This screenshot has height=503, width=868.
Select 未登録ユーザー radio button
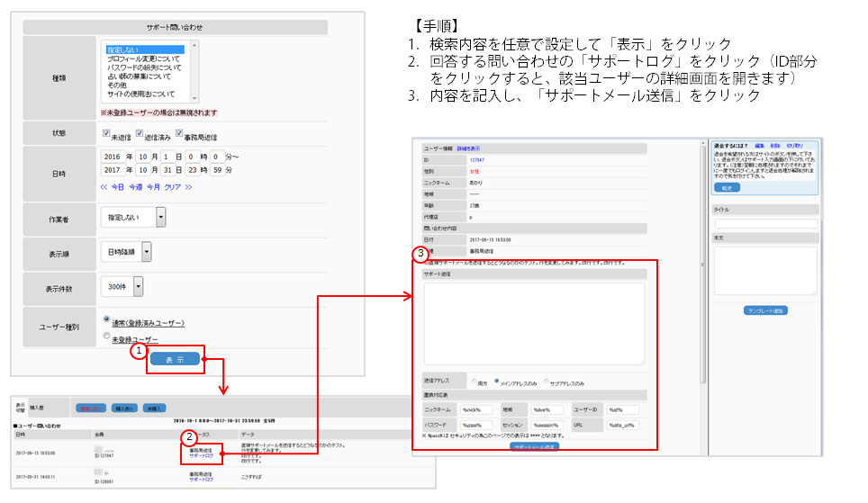click(x=107, y=338)
